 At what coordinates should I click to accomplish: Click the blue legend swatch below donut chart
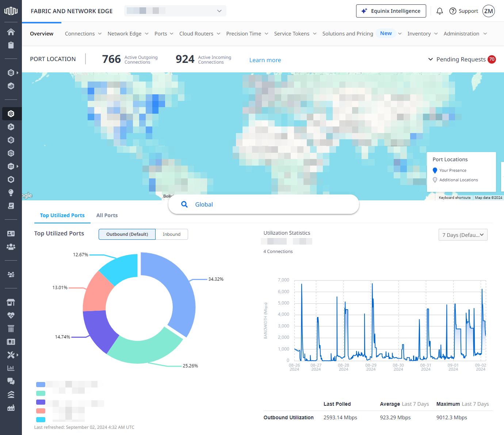point(41,385)
